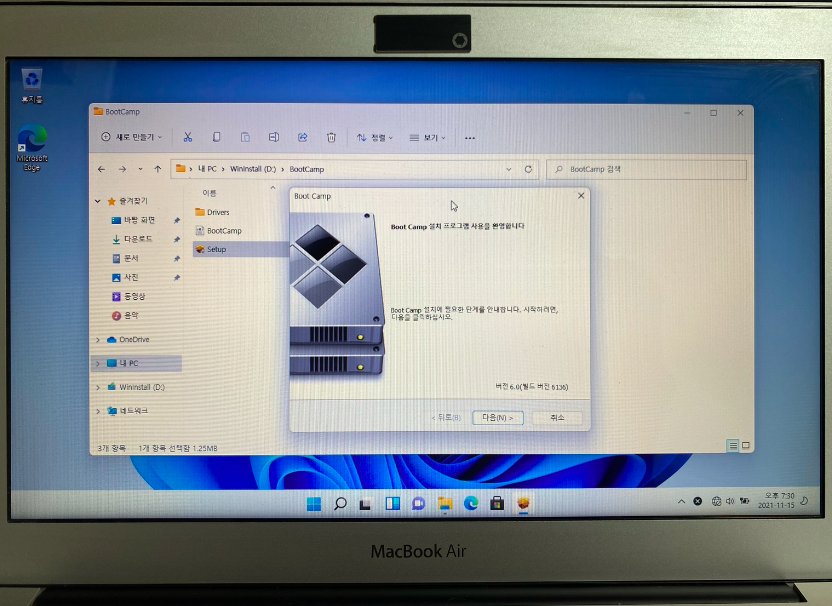The image size is (832, 606).
Task: Select Boot Camp installer taskbar icon
Action: [523, 504]
